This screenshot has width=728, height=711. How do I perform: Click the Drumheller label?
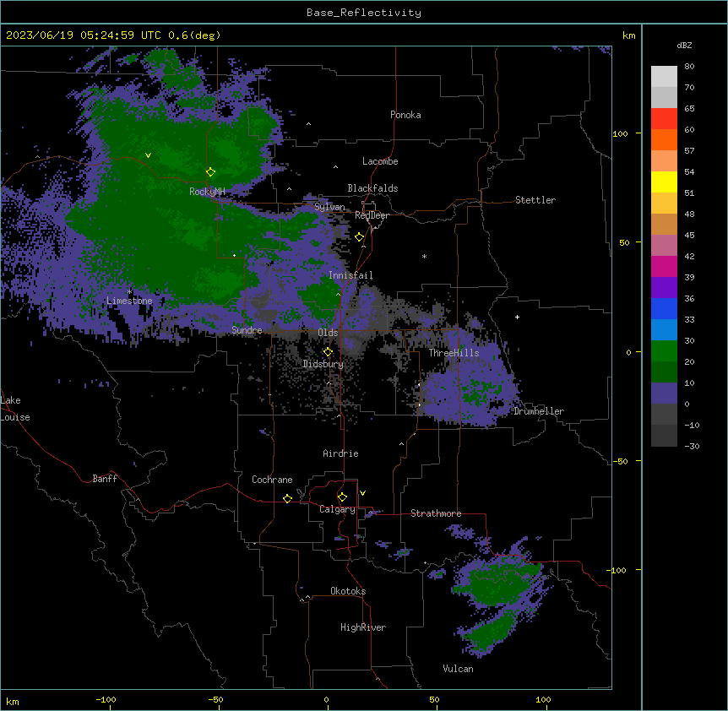pyautogui.click(x=539, y=411)
